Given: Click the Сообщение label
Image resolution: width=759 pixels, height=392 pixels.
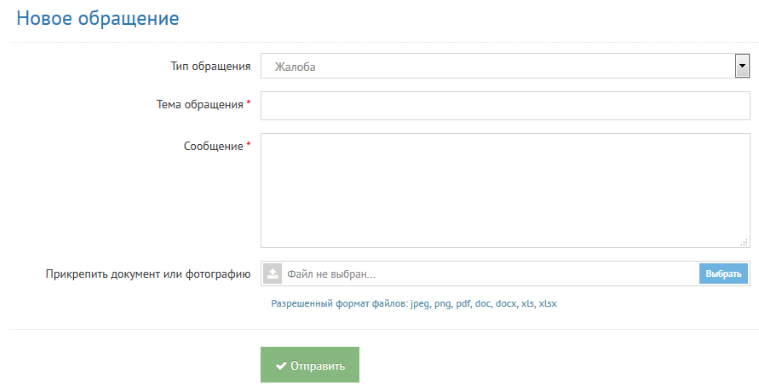Looking at the screenshot, I should [x=213, y=146].
